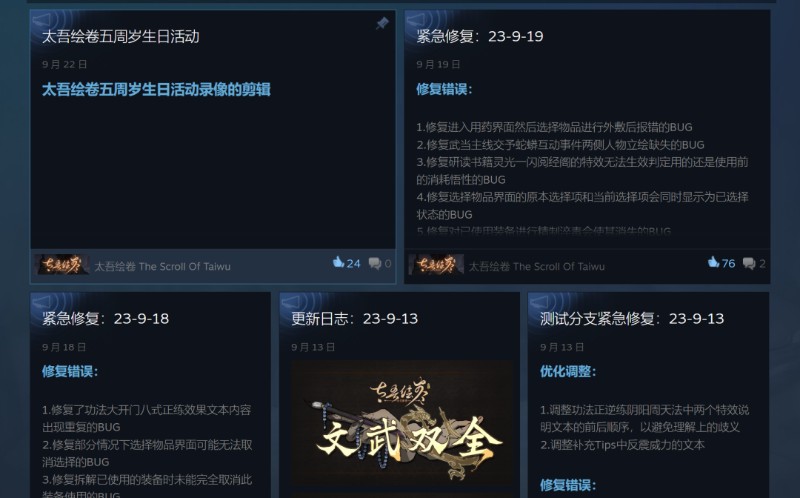
Task: Click 文武双全 banner image
Action: pos(402,426)
